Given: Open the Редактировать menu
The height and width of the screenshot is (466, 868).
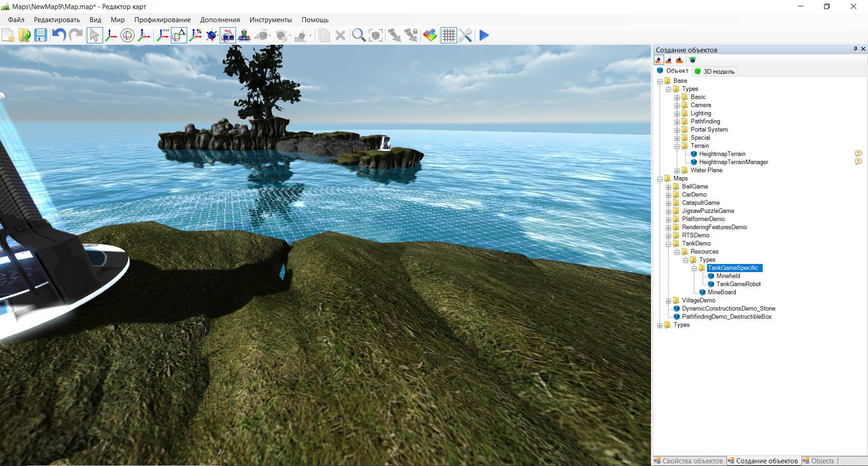Looking at the screenshot, I should coord(57,20).
